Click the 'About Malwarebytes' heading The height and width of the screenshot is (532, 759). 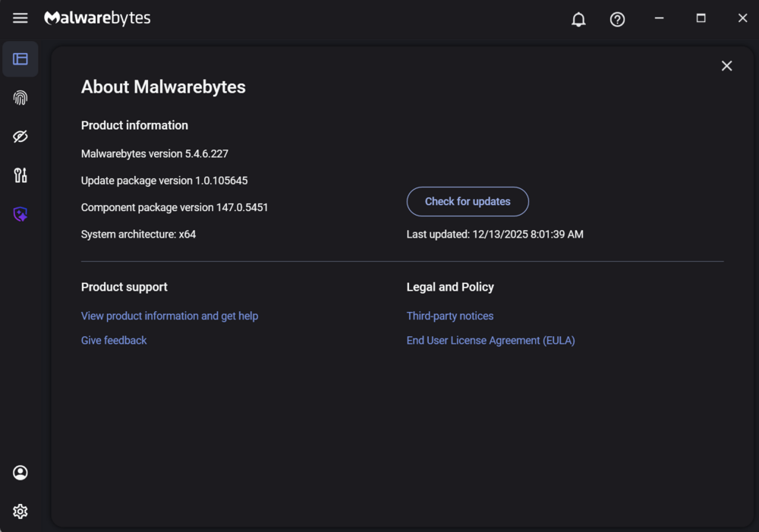[x=164, y=87]
